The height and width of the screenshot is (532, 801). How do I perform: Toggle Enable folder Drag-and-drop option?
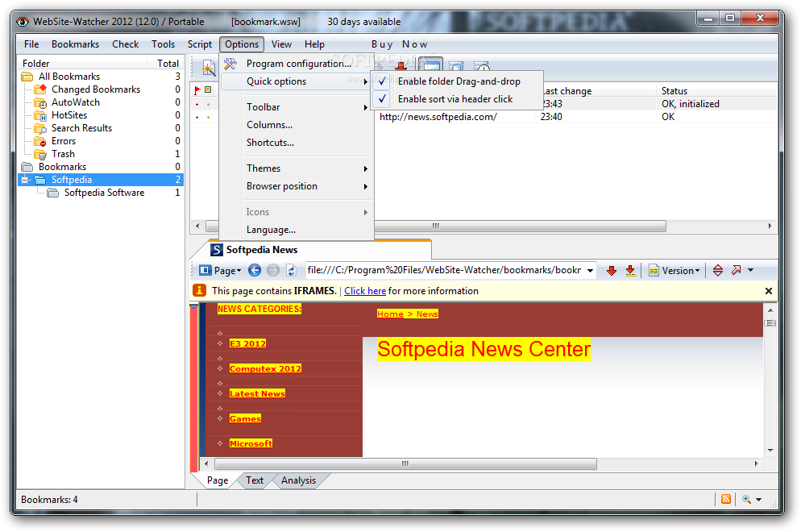[x=458, y=81]
